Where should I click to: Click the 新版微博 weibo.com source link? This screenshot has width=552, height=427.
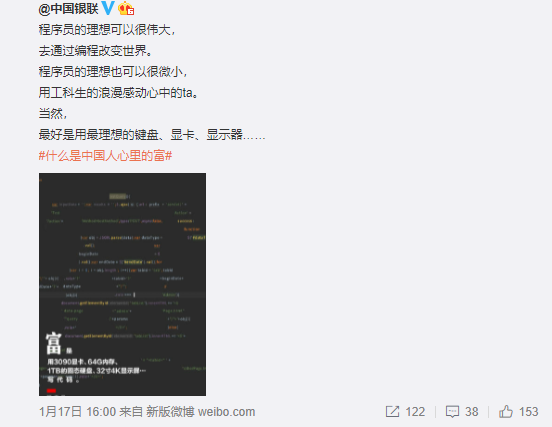pyautogui.click(x=201, y=412)
